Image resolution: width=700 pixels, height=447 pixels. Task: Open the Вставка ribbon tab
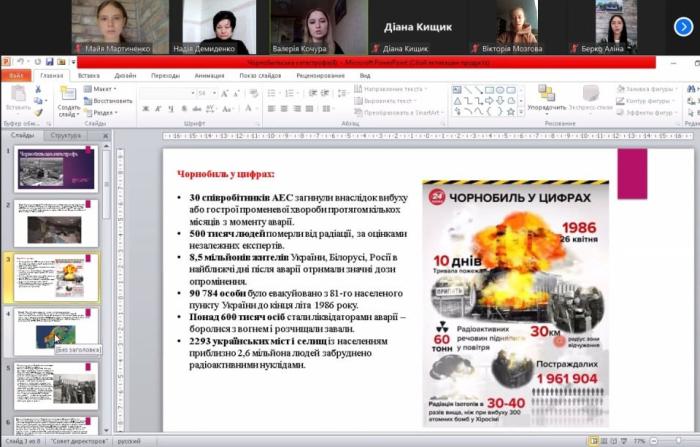[88, 75]
